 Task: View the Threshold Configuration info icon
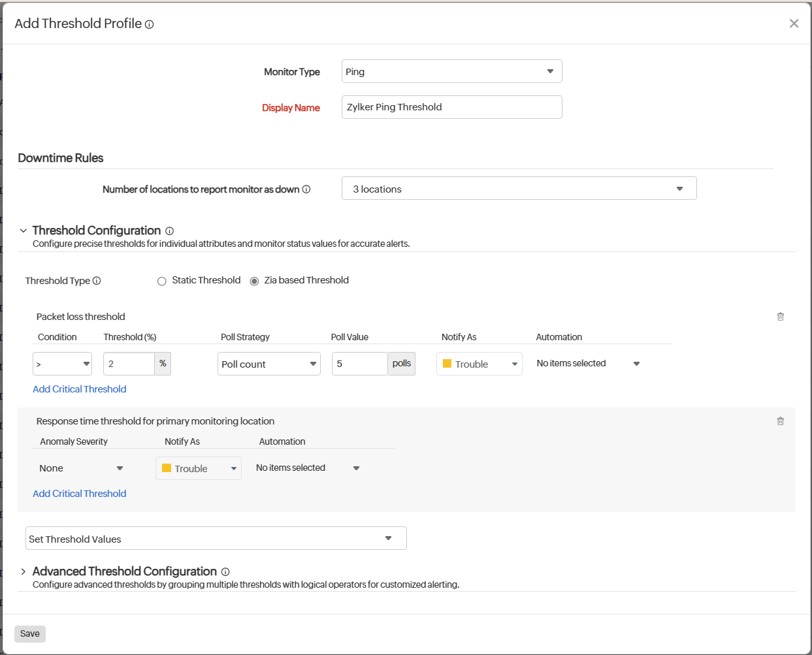coord(169,230)
